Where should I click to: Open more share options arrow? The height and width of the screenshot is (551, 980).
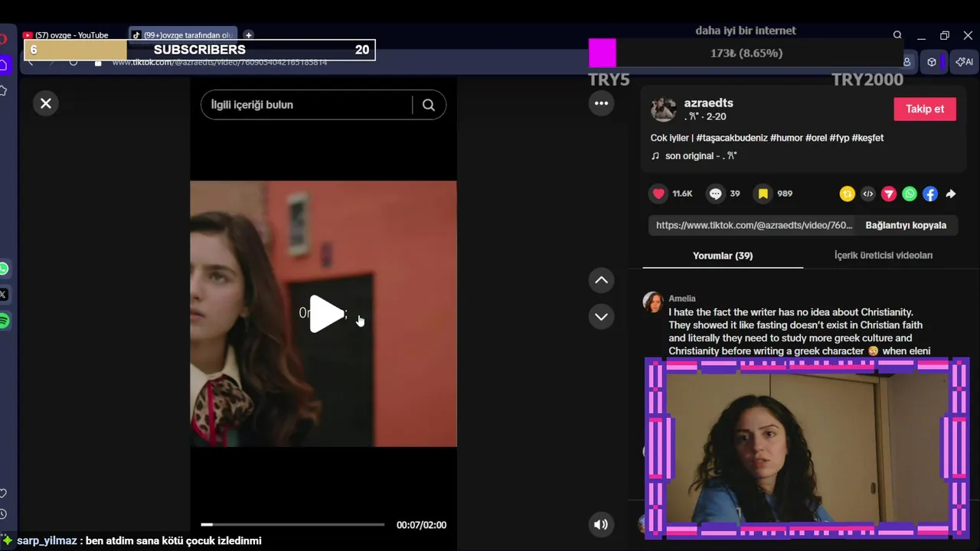[950, 194]
